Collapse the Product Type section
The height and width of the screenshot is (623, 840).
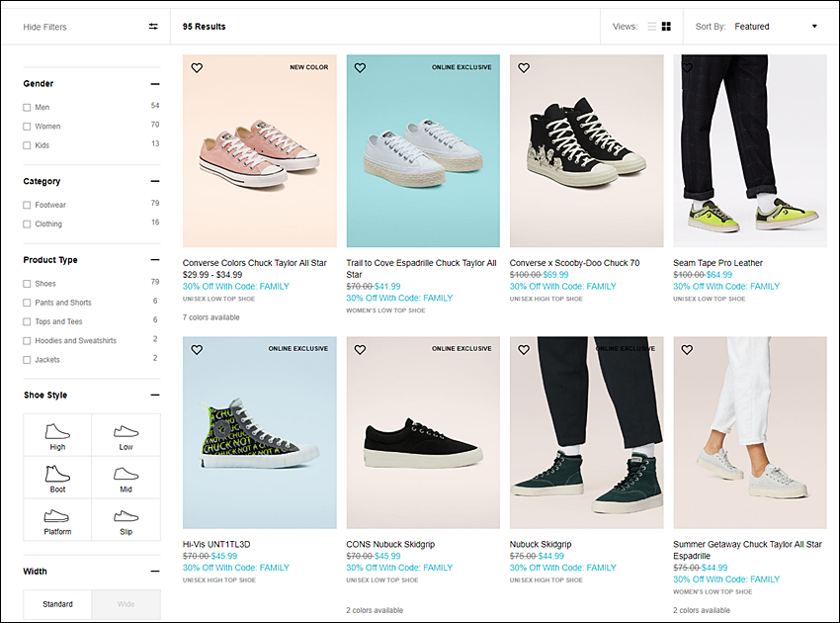pyautogui.click(x=155, y=260)
